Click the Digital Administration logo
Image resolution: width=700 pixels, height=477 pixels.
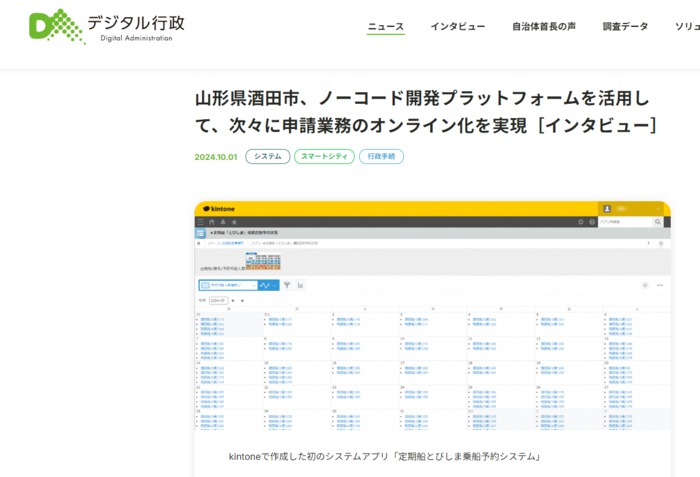coord(107,27)
